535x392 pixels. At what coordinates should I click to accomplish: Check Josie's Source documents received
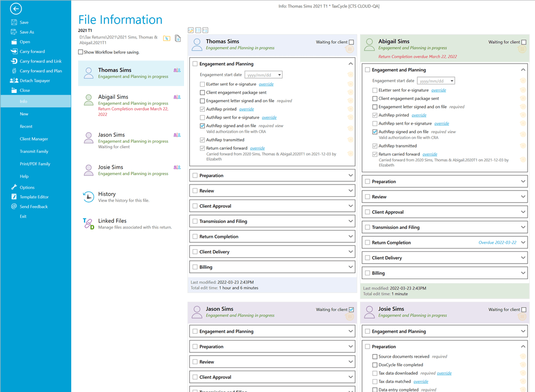tap(375, 357)
